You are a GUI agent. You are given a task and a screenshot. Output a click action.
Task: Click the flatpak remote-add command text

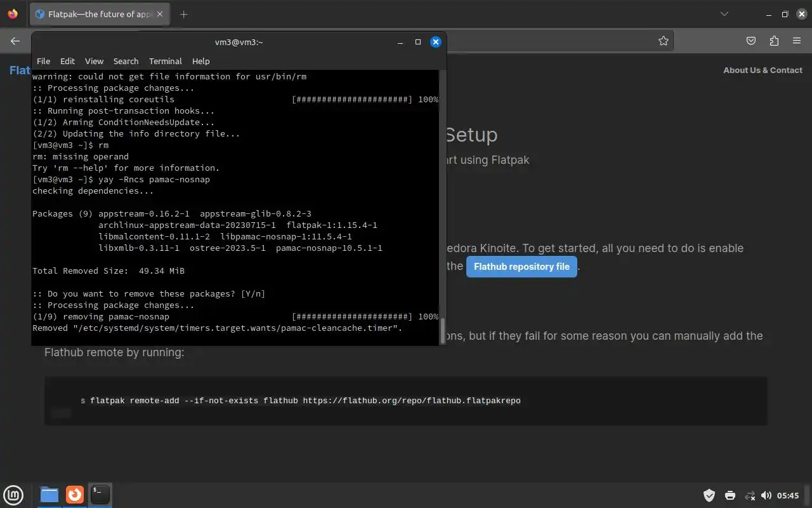[x=305, y=401]
